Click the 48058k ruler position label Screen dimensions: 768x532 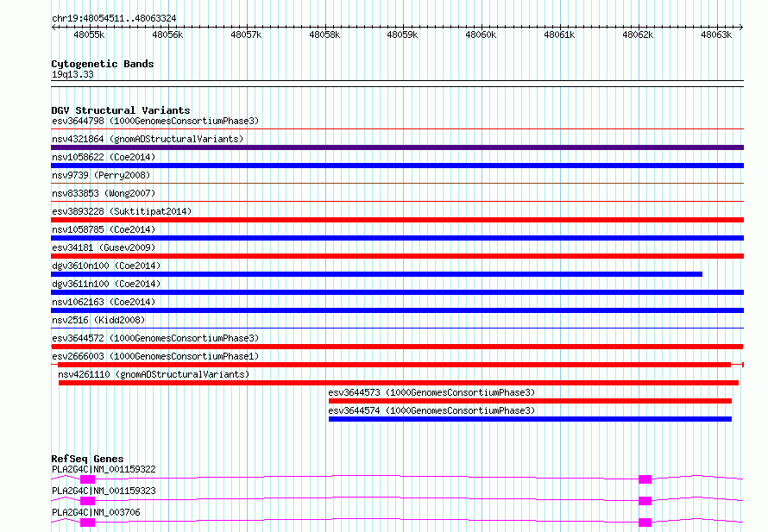pos(324,34)
